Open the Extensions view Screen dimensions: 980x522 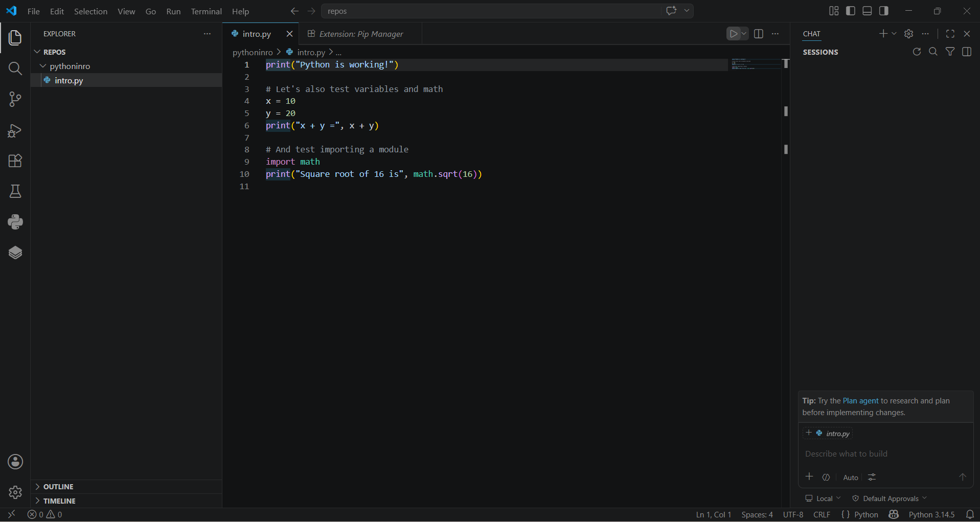pos(15,161)
